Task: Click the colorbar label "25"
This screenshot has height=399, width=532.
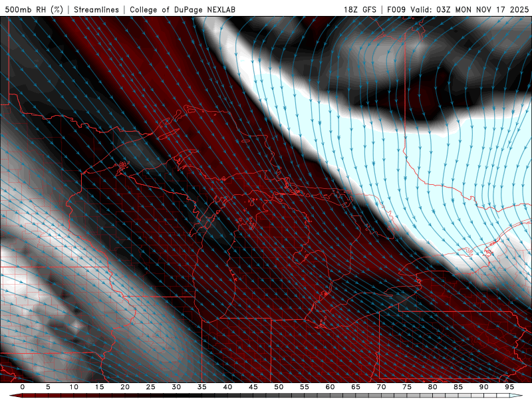Action: pyautogui.click(x=151, y=387)
